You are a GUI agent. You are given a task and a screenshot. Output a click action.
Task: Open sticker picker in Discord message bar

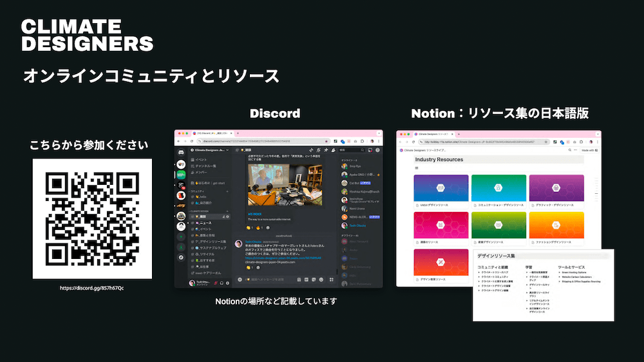(314, 280)
